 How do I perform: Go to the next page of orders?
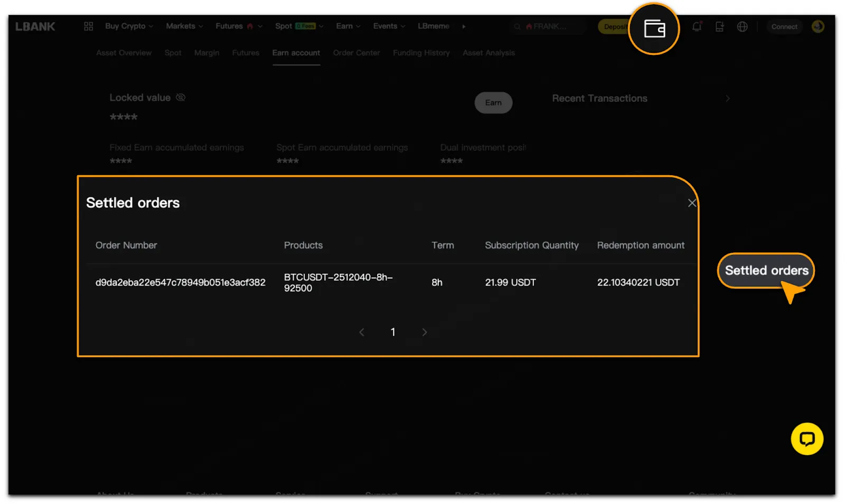point(424,332)
